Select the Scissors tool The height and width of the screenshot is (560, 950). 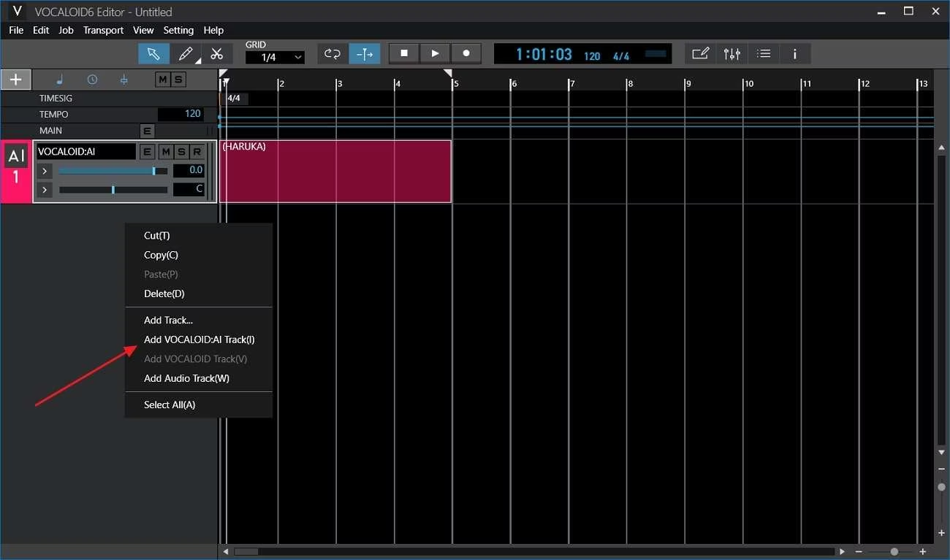click(217, 53)
